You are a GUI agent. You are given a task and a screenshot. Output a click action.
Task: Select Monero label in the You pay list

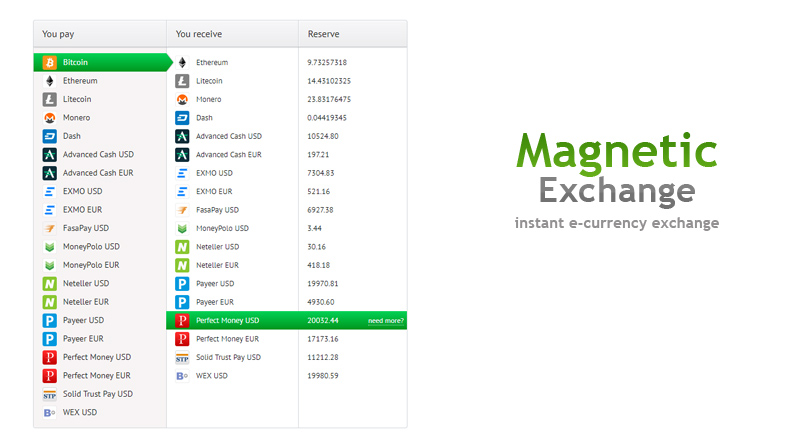click(77, 117)
